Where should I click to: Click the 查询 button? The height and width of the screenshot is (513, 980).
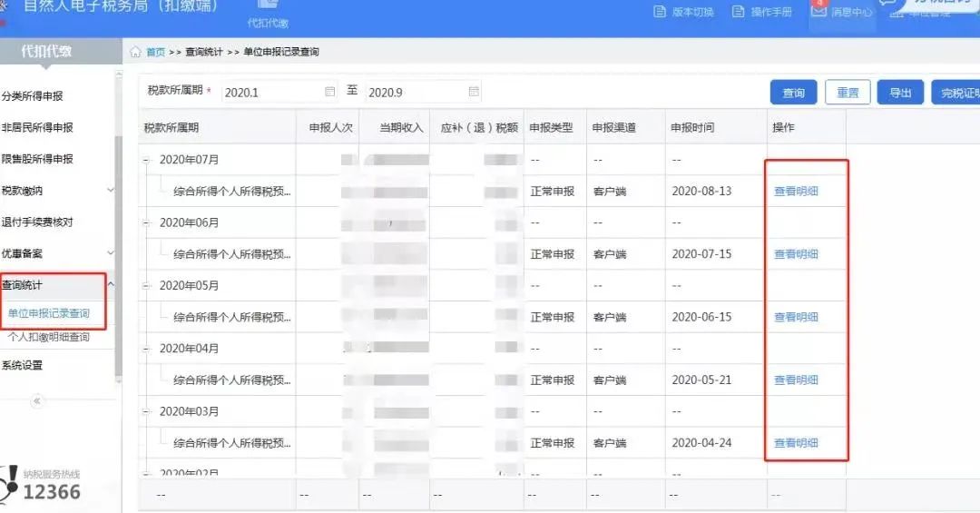pos(794,93)
